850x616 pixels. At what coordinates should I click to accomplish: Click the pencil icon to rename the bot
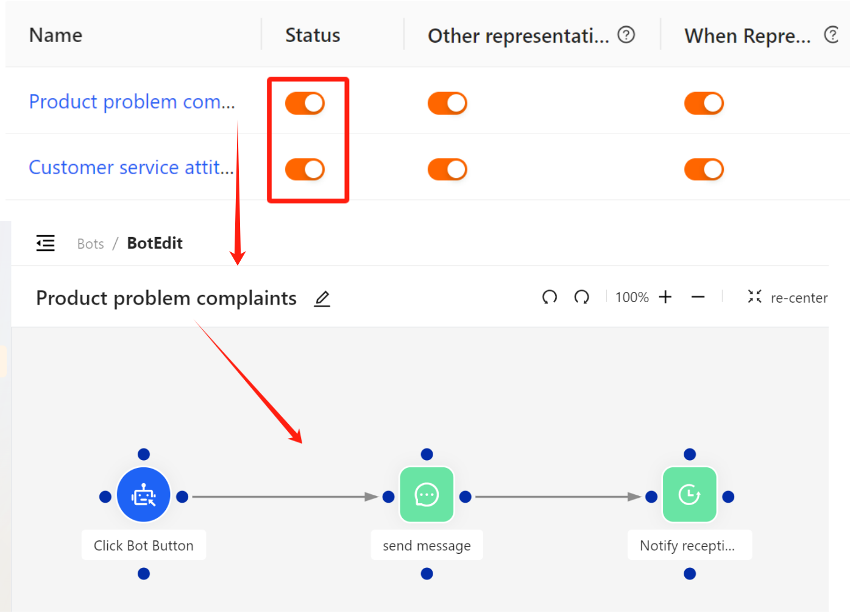click(x=322, y=299)
